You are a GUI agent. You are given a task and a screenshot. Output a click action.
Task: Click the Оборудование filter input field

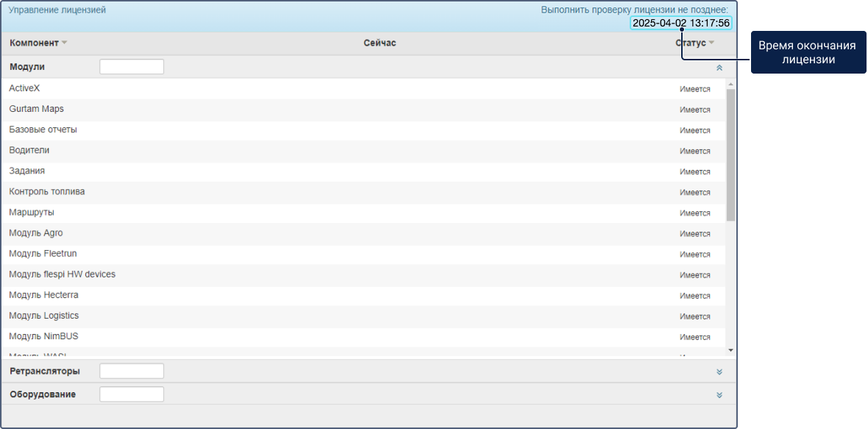pyautogui.click(x=132, y=394)
